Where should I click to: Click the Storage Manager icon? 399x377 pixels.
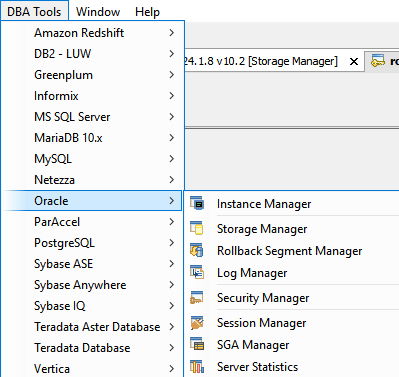197,228
